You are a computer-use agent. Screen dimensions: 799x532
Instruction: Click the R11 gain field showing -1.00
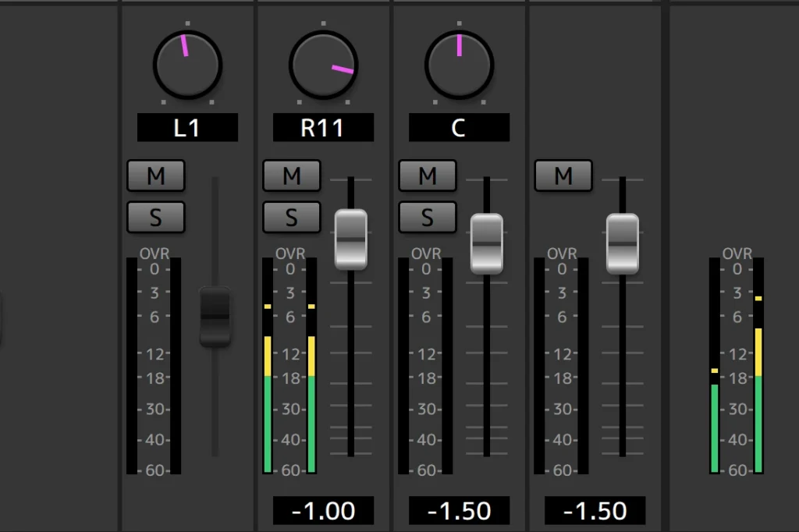(323, 511)
